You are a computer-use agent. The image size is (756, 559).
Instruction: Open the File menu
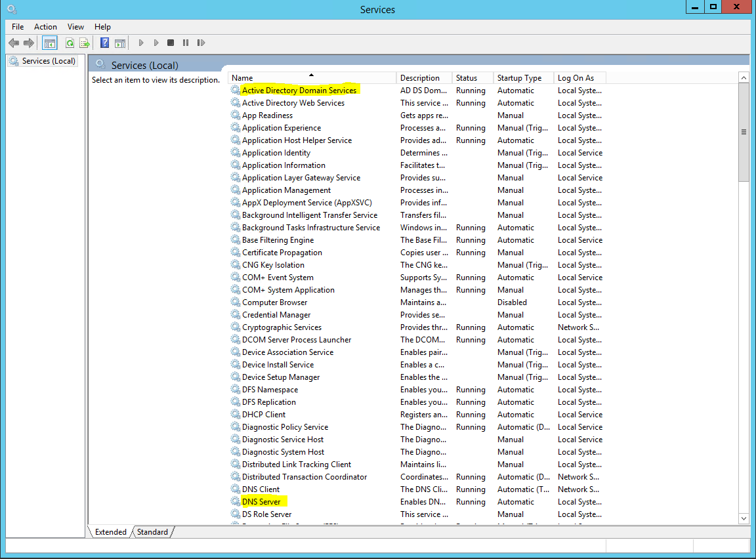coord(18,27)
